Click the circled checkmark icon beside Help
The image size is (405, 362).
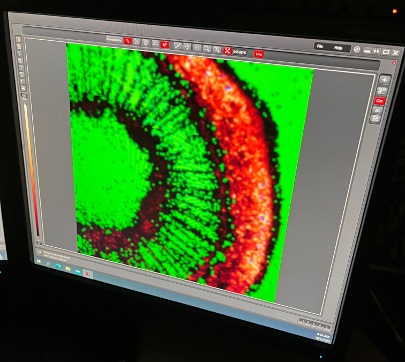(x=357, y=49)
